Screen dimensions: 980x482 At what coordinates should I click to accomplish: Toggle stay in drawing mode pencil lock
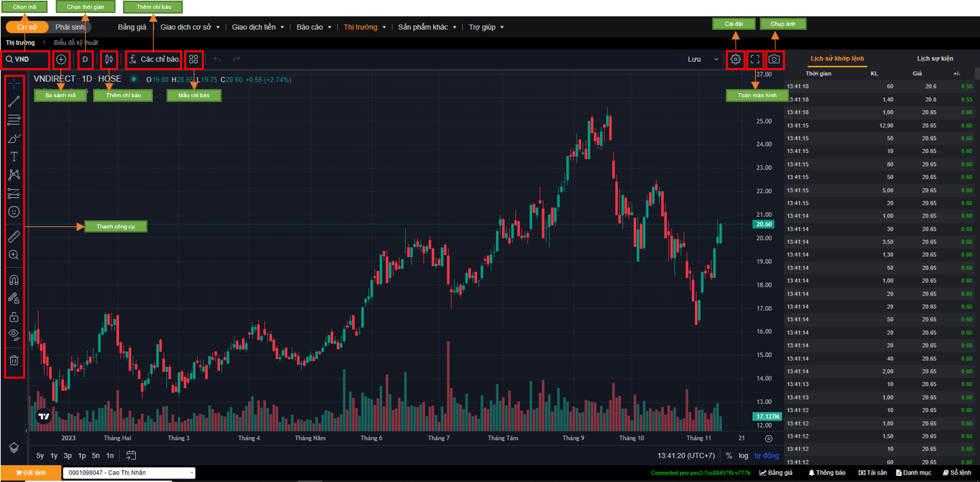click(14, 298)
